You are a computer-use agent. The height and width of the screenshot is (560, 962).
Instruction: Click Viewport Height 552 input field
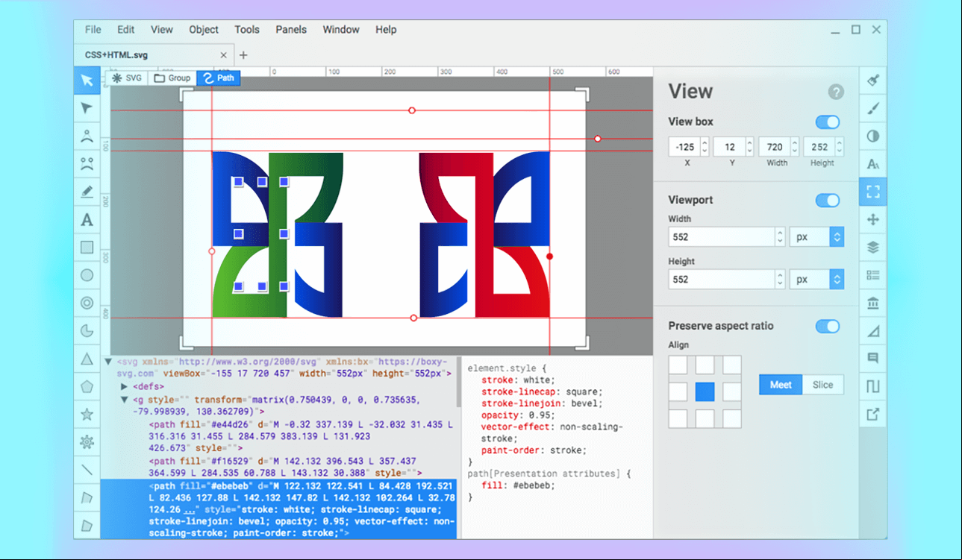point(722,280)
